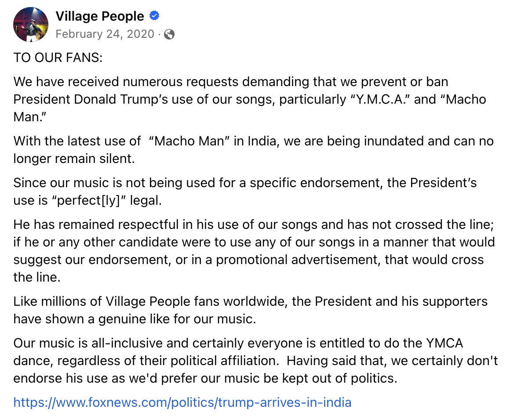This screenshot has height=420, width=510.
Task: Open the February 24, 2020 timestamp
Action: tap(105, 34)
